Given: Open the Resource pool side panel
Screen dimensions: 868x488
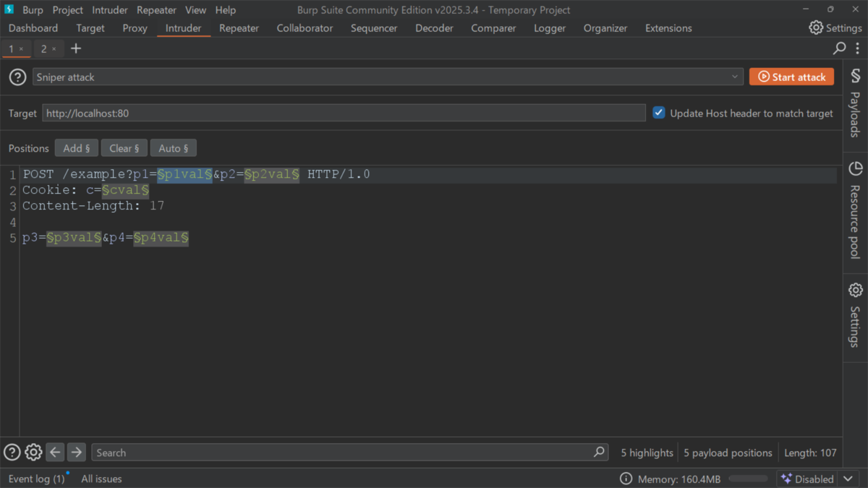Looking at the screenshot, I should click(x=855, y=210).
